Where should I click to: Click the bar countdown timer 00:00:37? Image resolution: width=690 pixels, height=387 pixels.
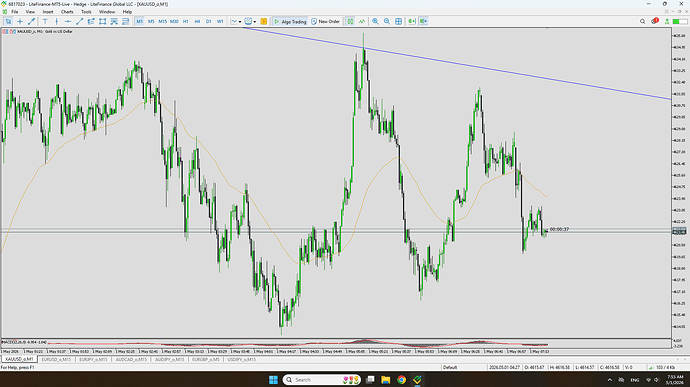pyautogui.click(x=559, y=229)
